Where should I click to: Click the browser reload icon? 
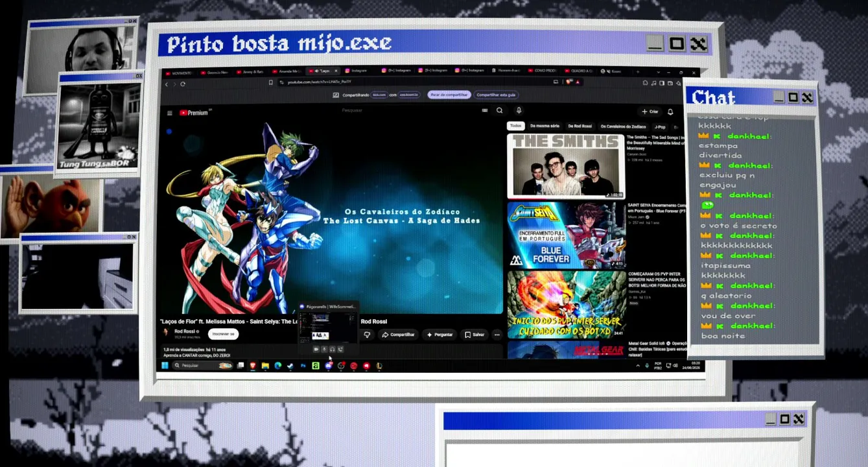click(183, 84)
